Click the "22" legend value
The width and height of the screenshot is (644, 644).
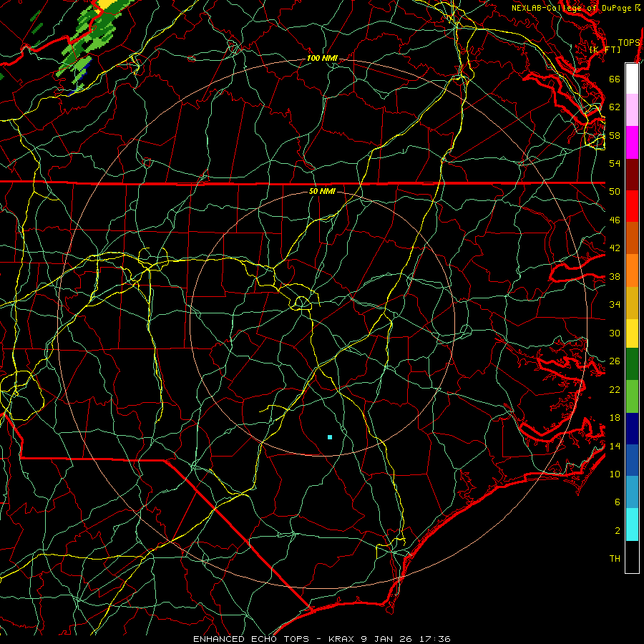point(615,389)
